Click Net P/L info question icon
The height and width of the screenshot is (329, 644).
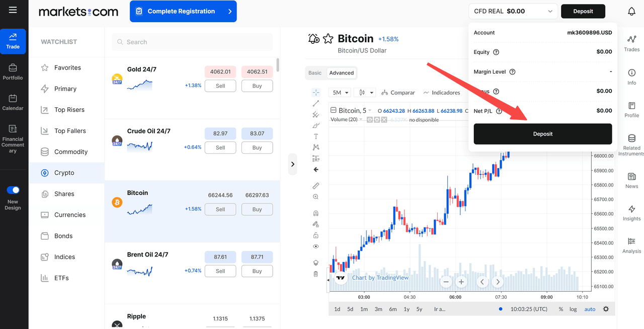click(499, 111)
